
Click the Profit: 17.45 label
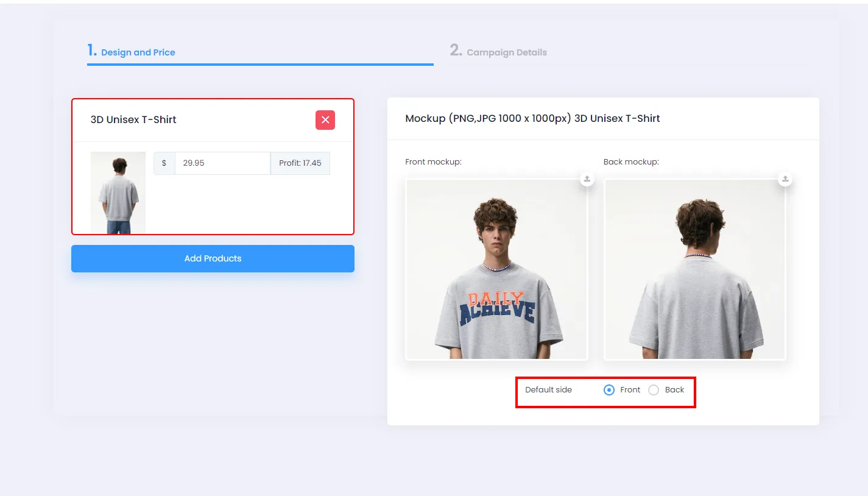point(300,163)
